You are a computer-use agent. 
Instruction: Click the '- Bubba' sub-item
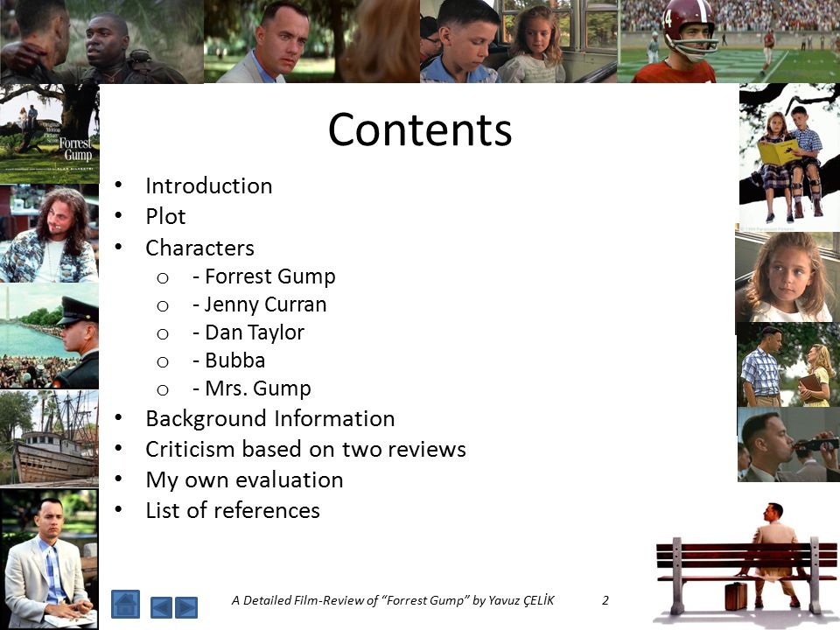228,360
